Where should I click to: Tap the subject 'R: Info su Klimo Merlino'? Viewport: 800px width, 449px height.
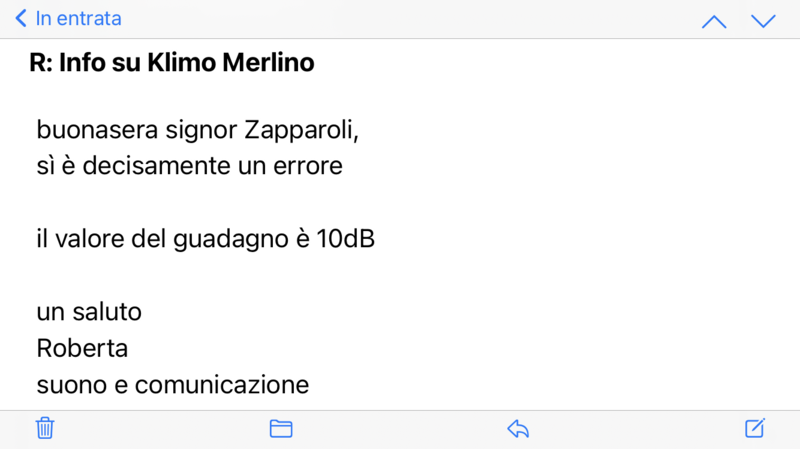point(172,64)
